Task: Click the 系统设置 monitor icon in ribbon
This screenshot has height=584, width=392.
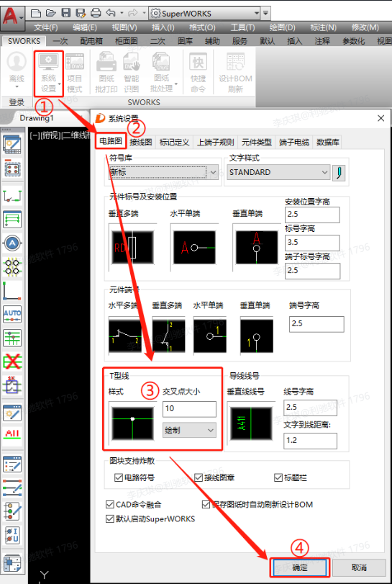Action: tap(48, 62)
